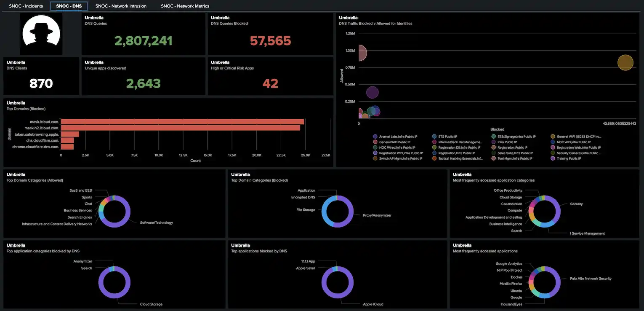Click the dns.cloudflare.com. bar
Image resolution: width=644 pixels, height=311 pixels.
click(x=67, y=140)
